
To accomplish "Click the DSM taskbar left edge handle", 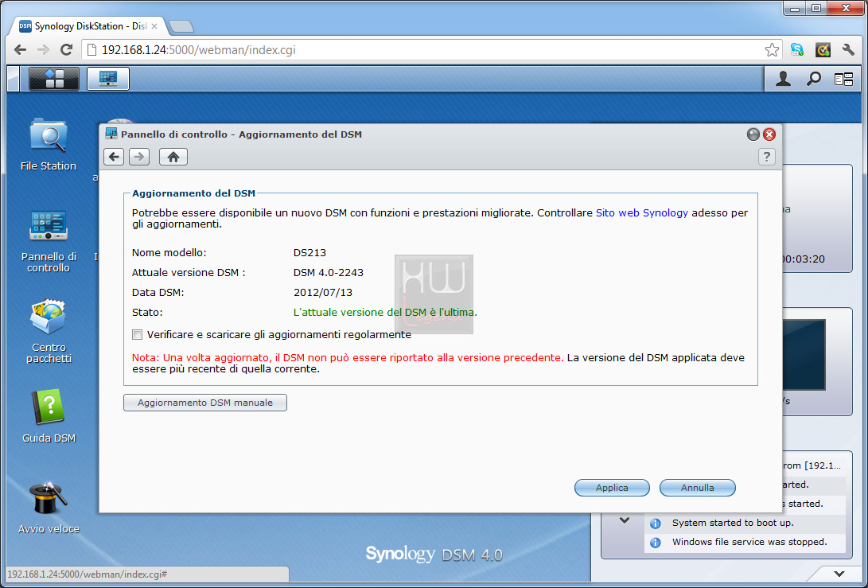I will 14,79.
